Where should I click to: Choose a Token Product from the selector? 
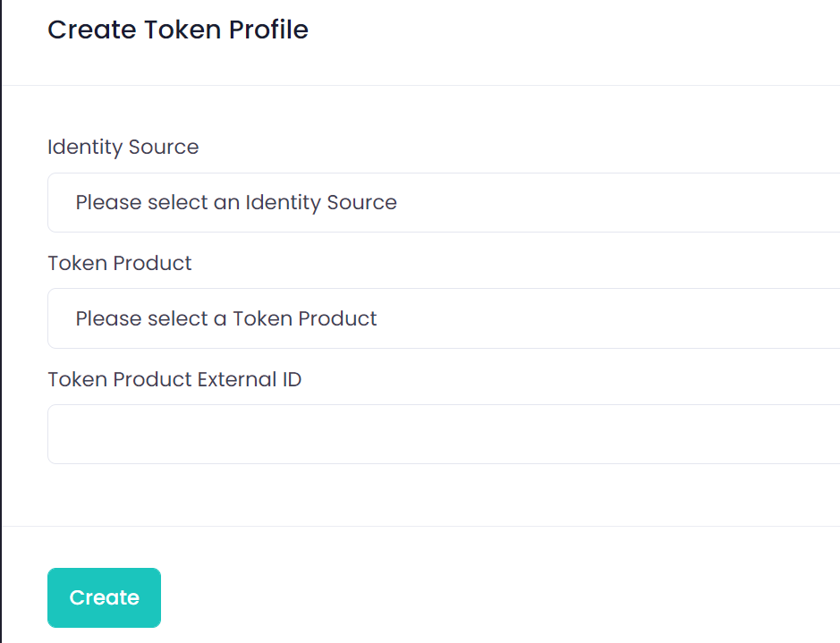point(443,318)
